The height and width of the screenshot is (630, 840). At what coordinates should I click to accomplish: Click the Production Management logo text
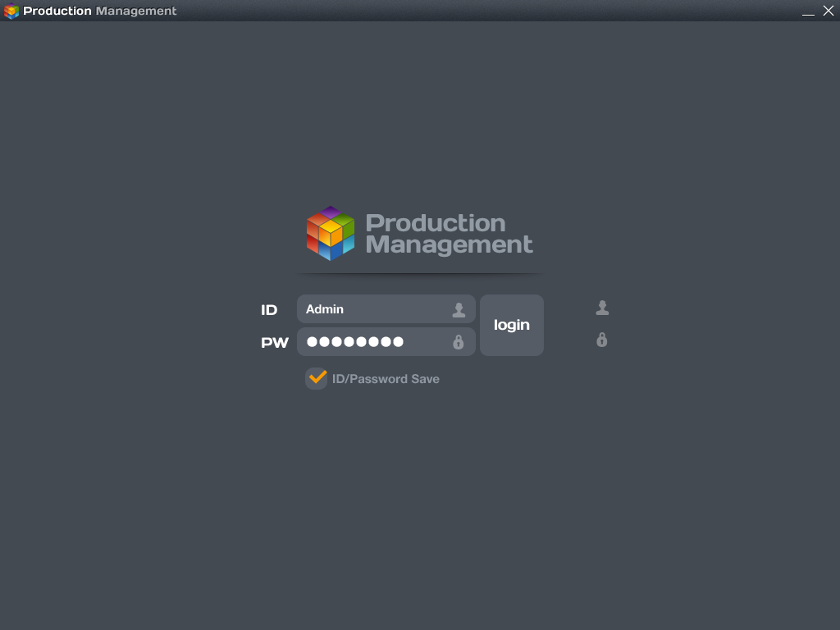450,233
